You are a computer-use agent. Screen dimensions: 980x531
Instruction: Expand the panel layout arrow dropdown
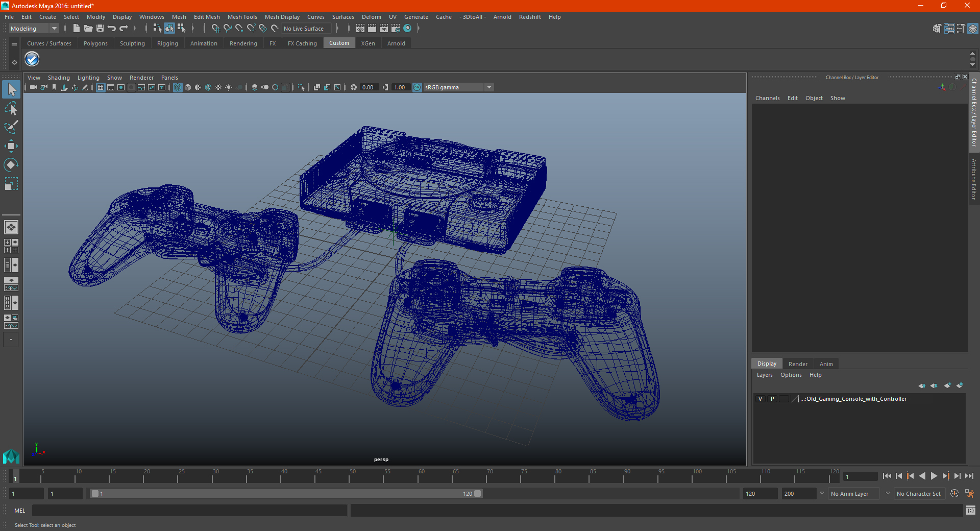[11, 340]
